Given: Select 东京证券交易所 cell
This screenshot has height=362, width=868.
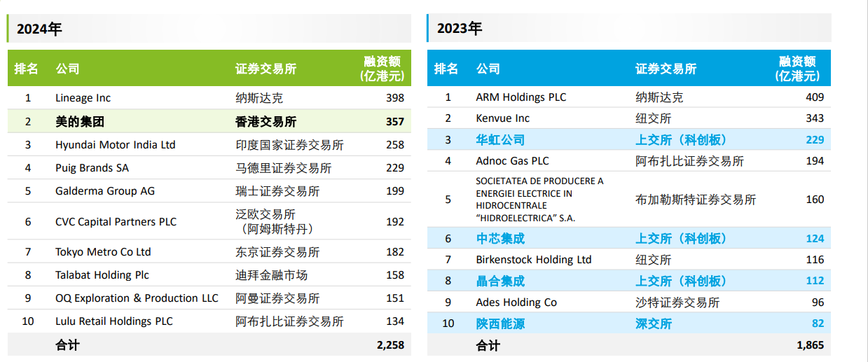Looking at the screenshot, I should 277,252.
